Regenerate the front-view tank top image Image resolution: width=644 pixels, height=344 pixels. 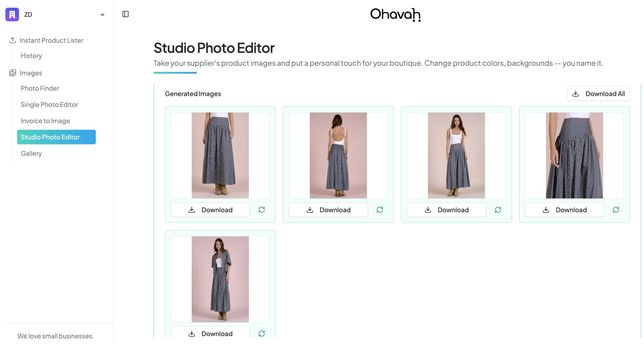[x=497, y=210]
